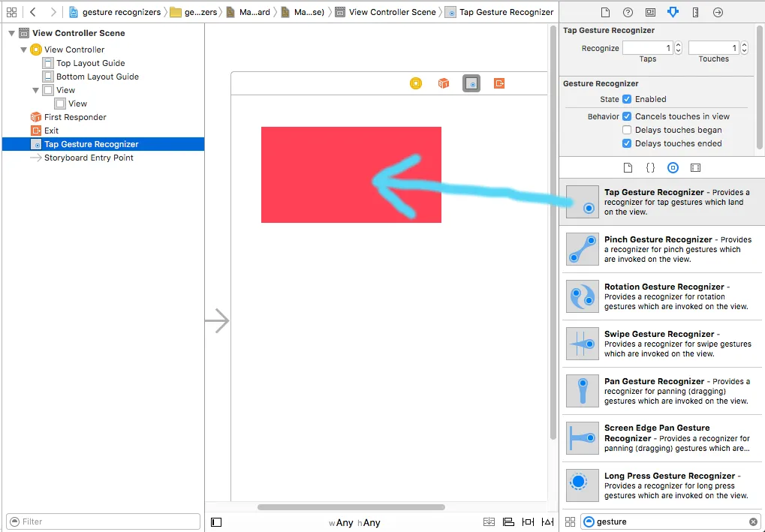Enable Delays touches began checkbox
The image size is (765, 532).
tap(627, 131)
